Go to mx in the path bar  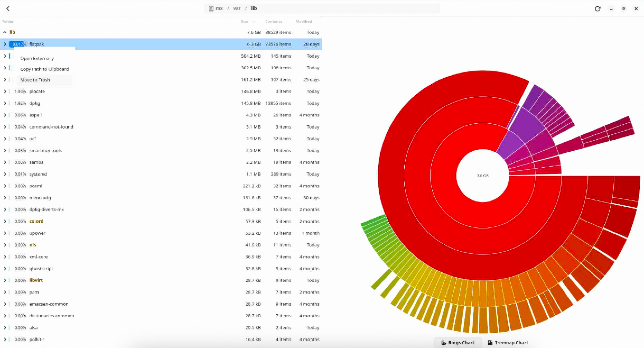pos(219,8)
